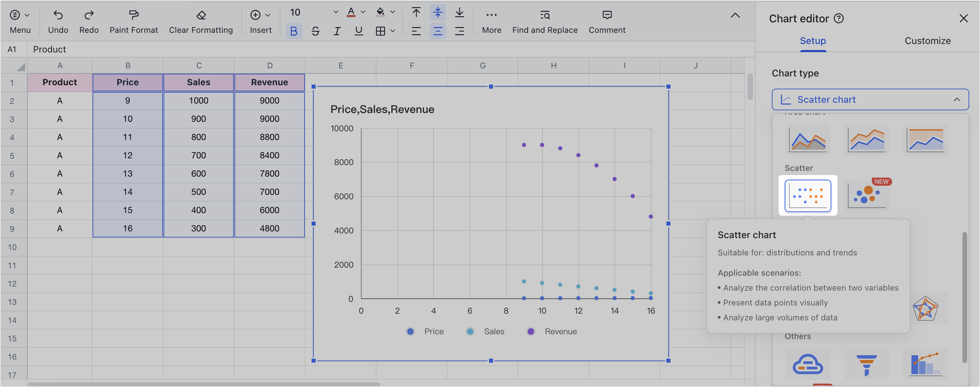Collapse the Scatter chart type dropdown
Screen dimensions: 980x387
(957, 99)
